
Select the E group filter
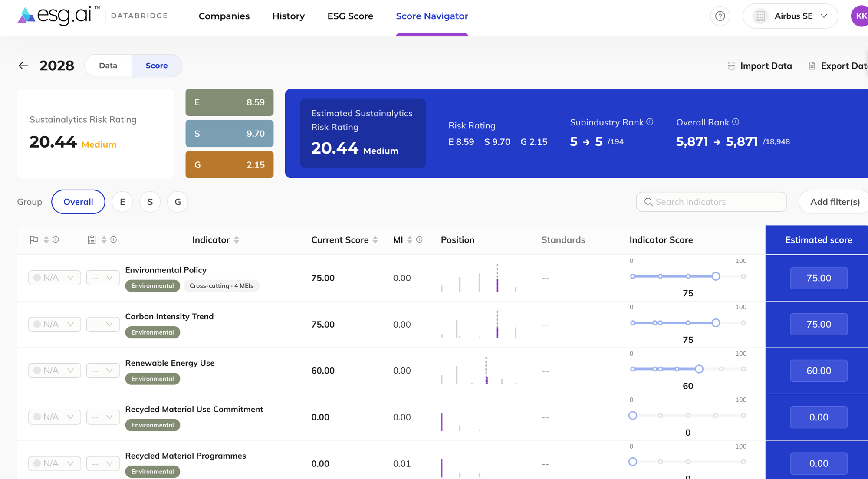point(122,202)
